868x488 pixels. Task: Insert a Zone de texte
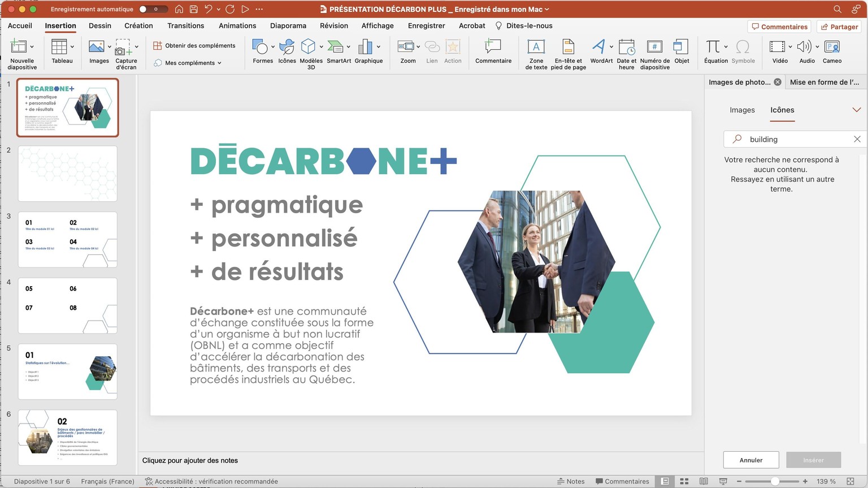536,46
